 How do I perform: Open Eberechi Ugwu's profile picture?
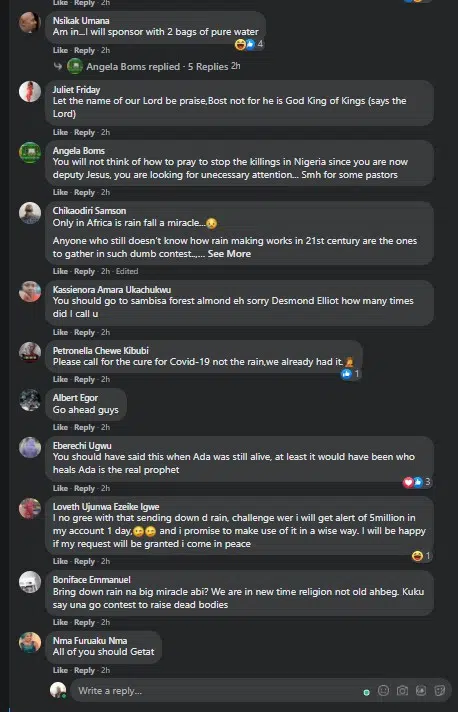click(30, 448)
